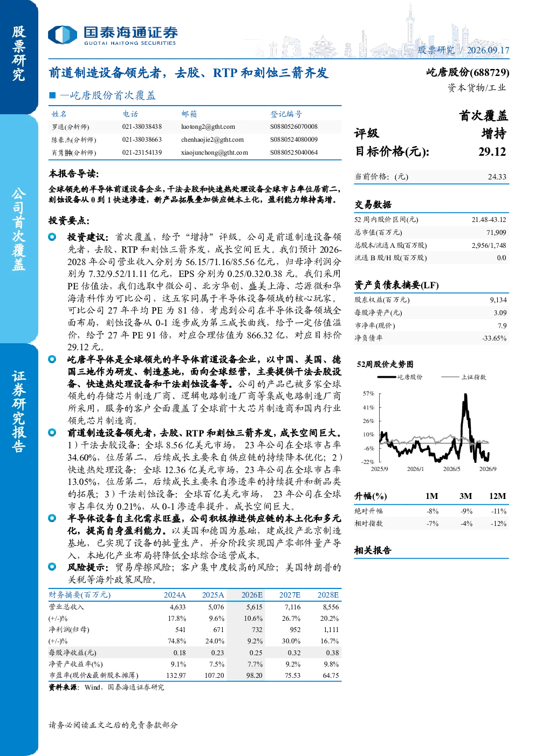Image resolution: width=535 pixels, height=756 pixels.
Task: Click the 12M relative index value -12%
Action: tap(499, 524)
